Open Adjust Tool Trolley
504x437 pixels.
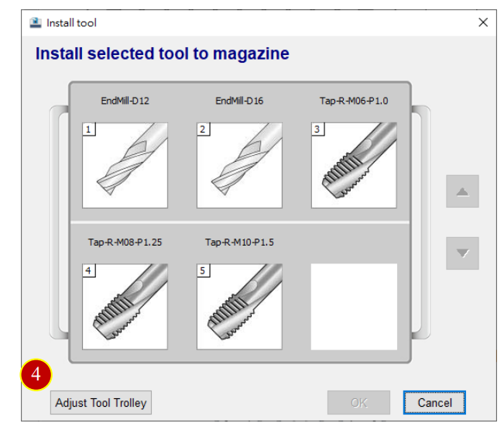[x=101, y=403]
